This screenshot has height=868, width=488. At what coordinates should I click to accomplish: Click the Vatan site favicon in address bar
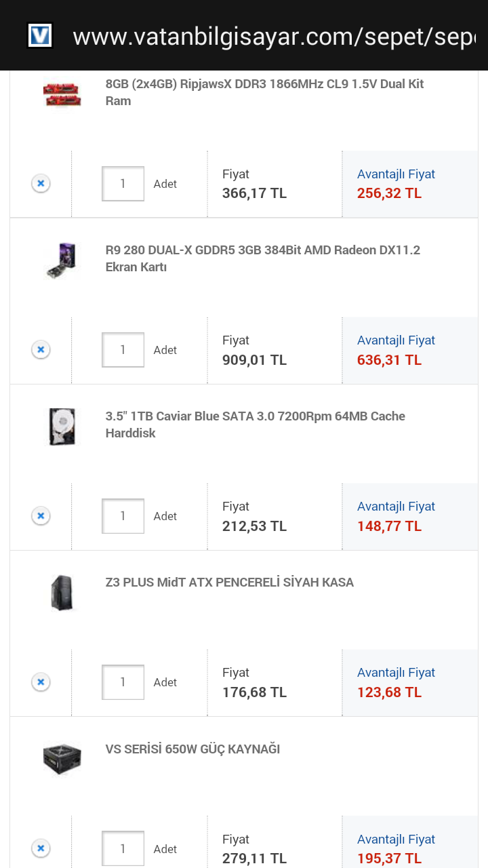pos(40,35)
